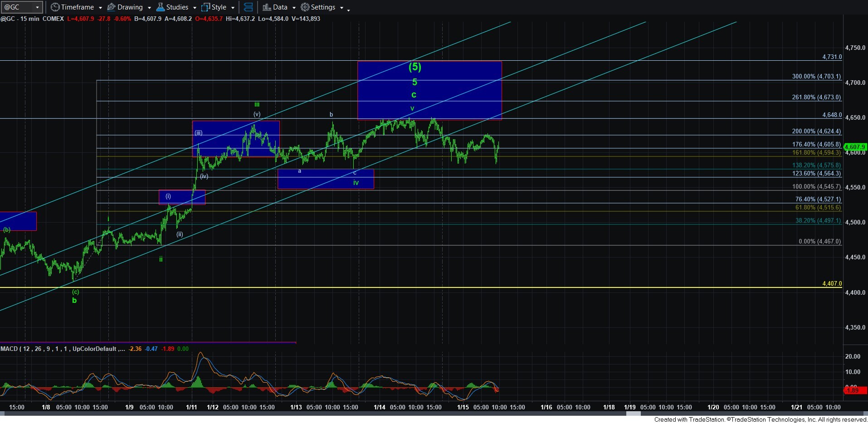Click the Style overlapping squares icon
The width and height of the screenshot is (868, 423).
(x=205, y=7)
